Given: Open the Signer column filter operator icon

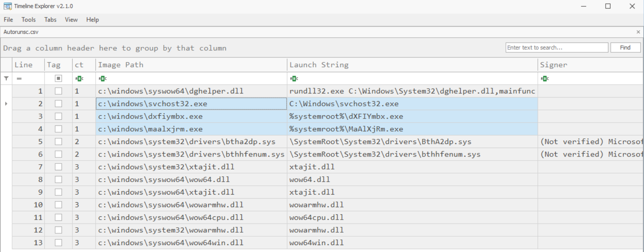Looking at the screenshot, I should [545, 78].
